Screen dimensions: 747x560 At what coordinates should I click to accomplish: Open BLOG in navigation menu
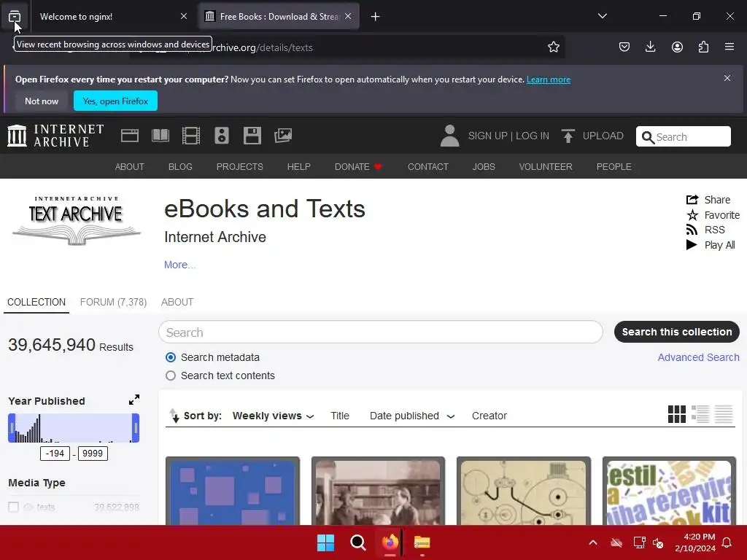click(180, 167)
